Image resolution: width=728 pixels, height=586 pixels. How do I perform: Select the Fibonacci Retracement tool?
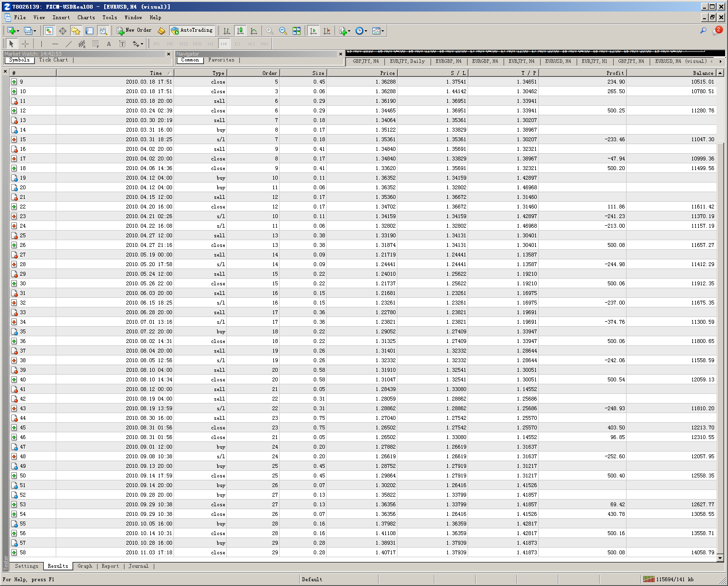[x=96, y=44]
